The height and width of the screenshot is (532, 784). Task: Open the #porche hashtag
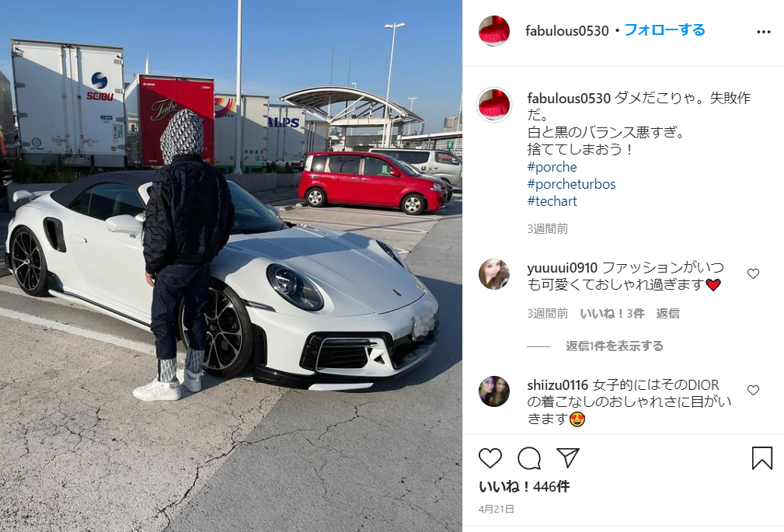[x=552, y=167]
